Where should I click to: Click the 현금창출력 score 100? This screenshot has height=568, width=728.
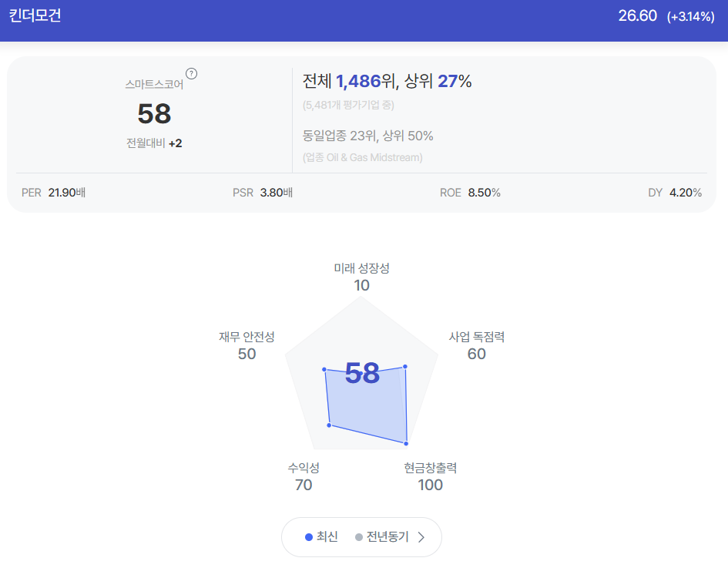(x=431, y=485)
